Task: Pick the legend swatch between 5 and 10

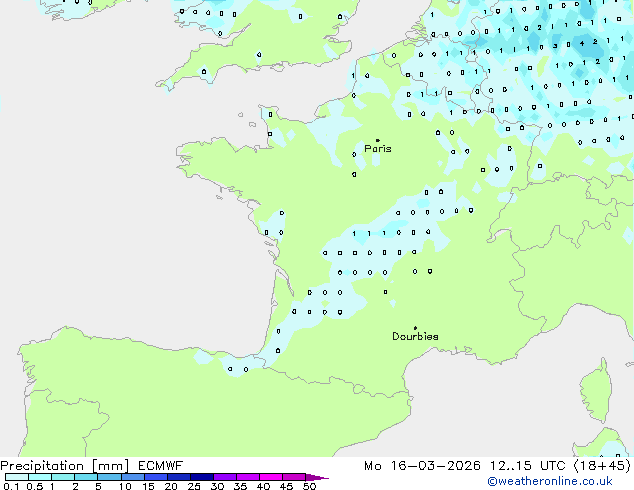Action: 110,477
